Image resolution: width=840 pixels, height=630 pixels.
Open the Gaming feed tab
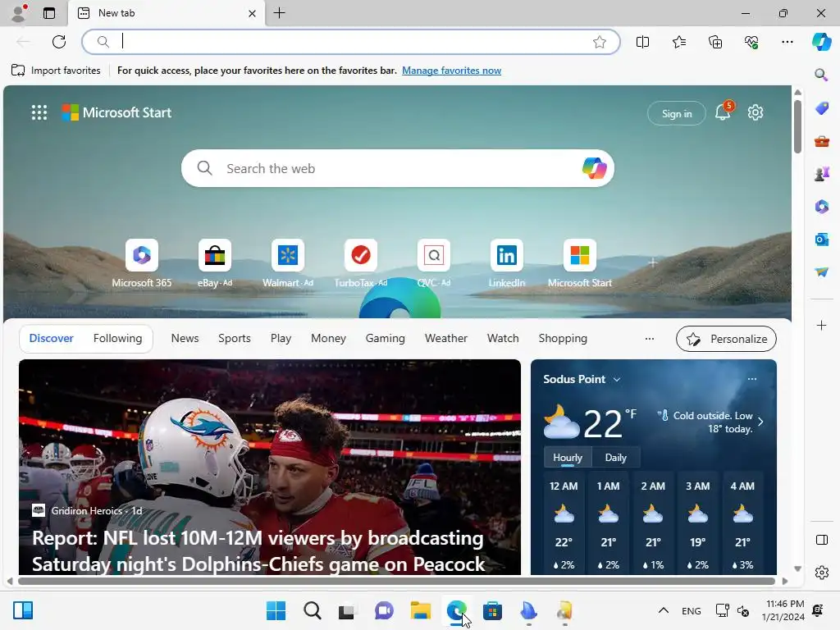386,338
